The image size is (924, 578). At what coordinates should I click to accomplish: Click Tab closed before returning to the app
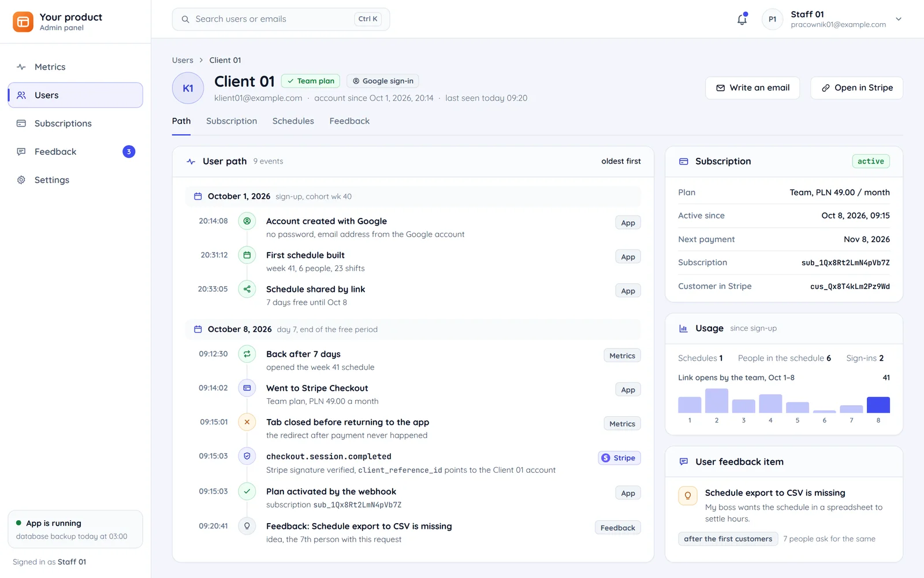tap(348, 423)
